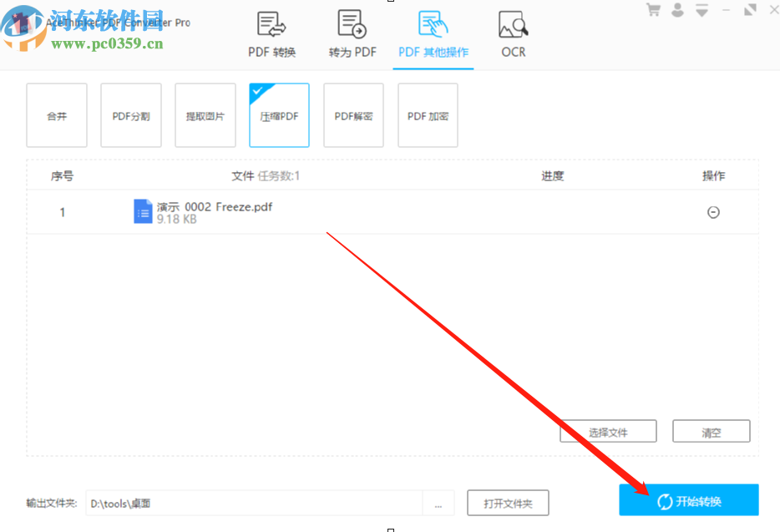Choose the 合并 merge option
780x532 pixels.
[57, 115]
